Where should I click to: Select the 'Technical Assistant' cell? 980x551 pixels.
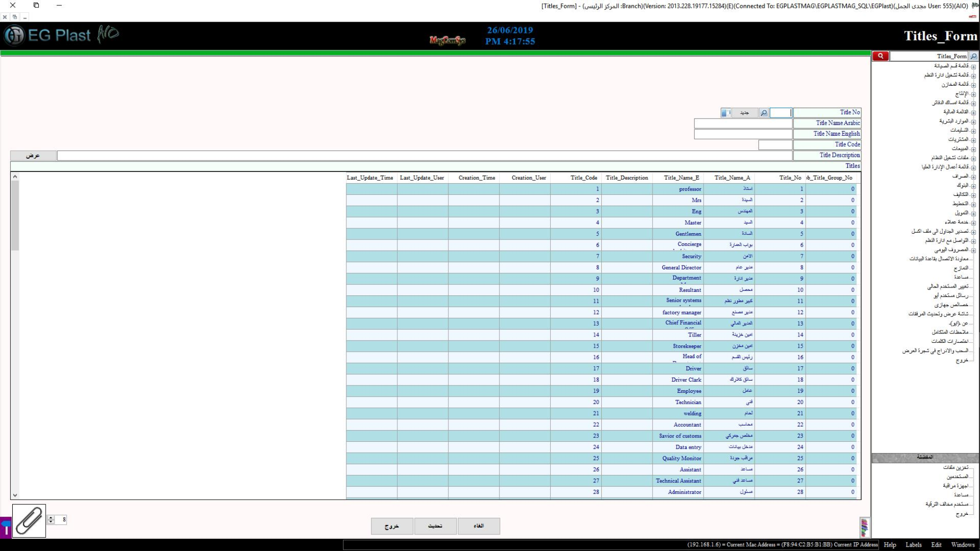click(x=678, y=481)
